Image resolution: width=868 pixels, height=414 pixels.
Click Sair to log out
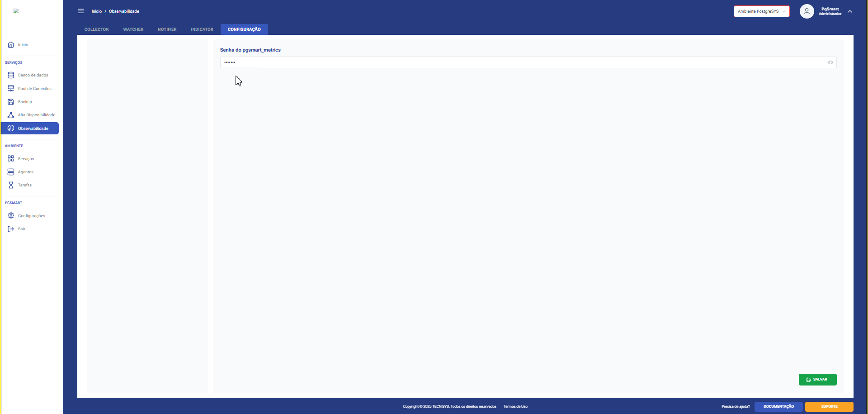pos(21,229)
